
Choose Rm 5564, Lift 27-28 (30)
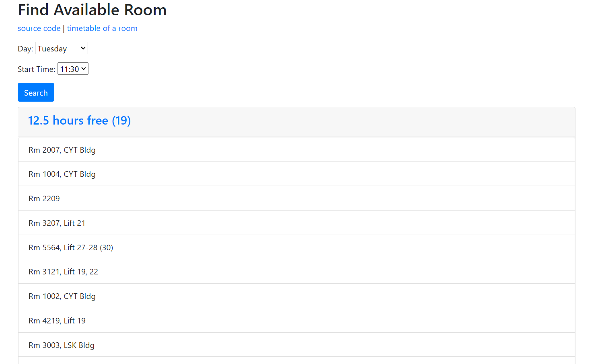point(71,247)
